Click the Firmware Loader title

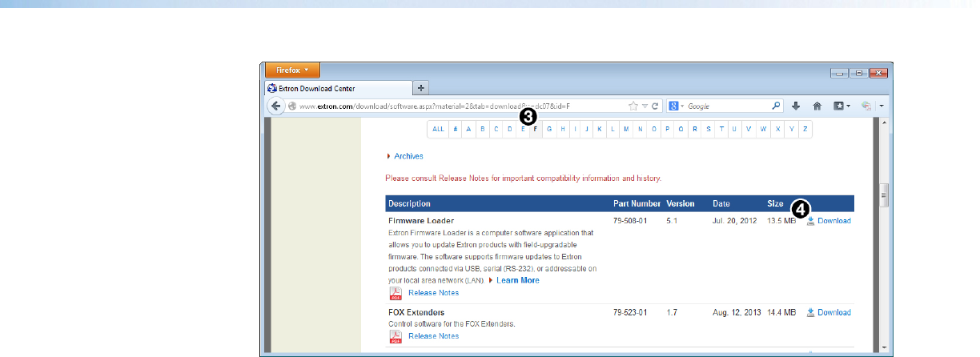click(420, 220)
